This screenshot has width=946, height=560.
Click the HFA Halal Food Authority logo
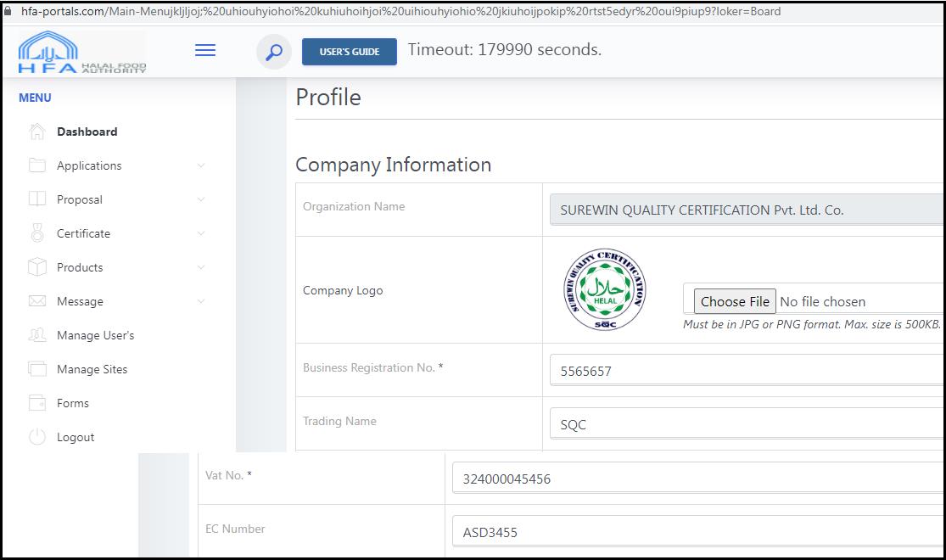coord(82,53)
